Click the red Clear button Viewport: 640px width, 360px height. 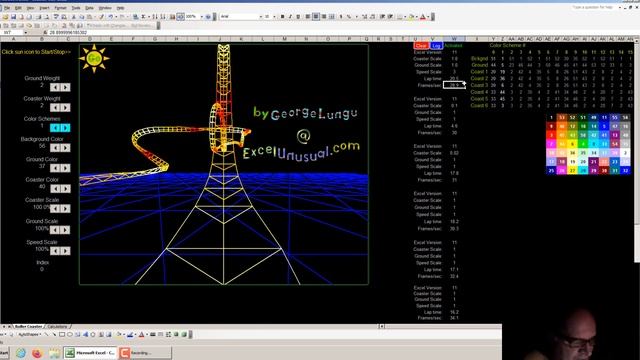tap(421, 45)
